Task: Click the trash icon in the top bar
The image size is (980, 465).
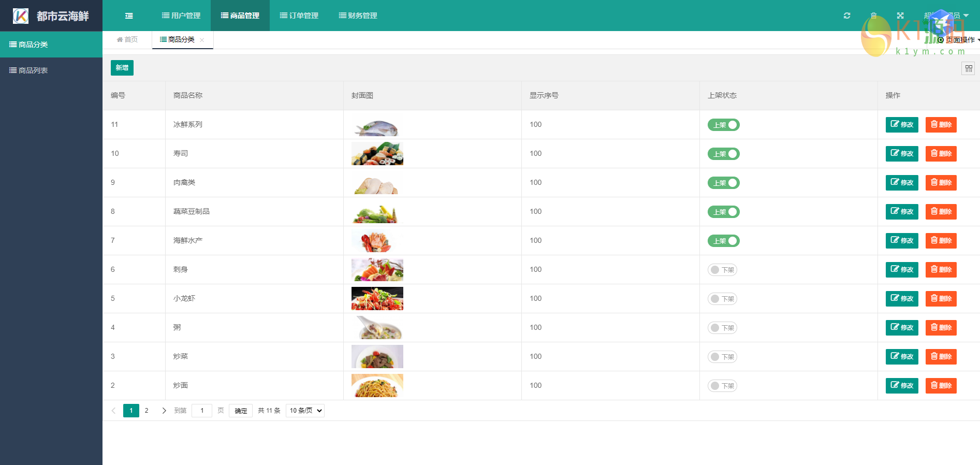Action: pos(874,16)
